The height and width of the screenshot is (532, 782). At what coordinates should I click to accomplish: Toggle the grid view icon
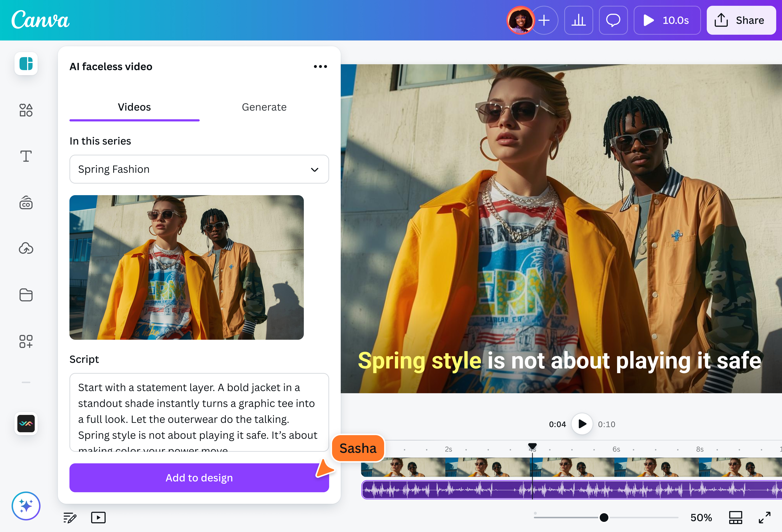(736, 518)
